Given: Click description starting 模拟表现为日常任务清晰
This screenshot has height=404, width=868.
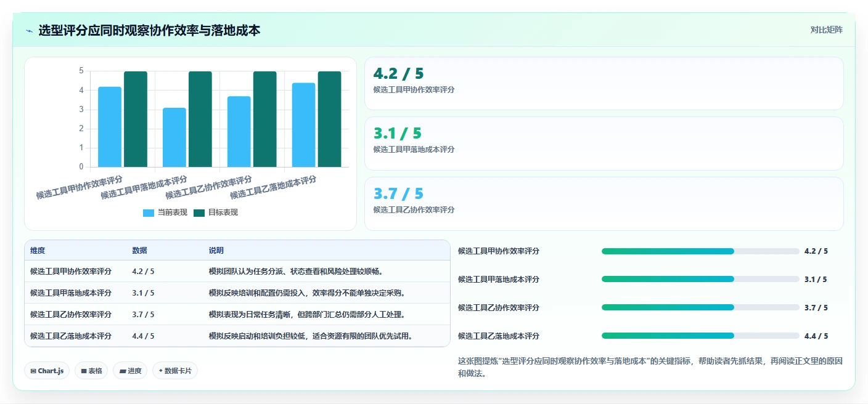Looking at the screenshot, I should [307, 314].
